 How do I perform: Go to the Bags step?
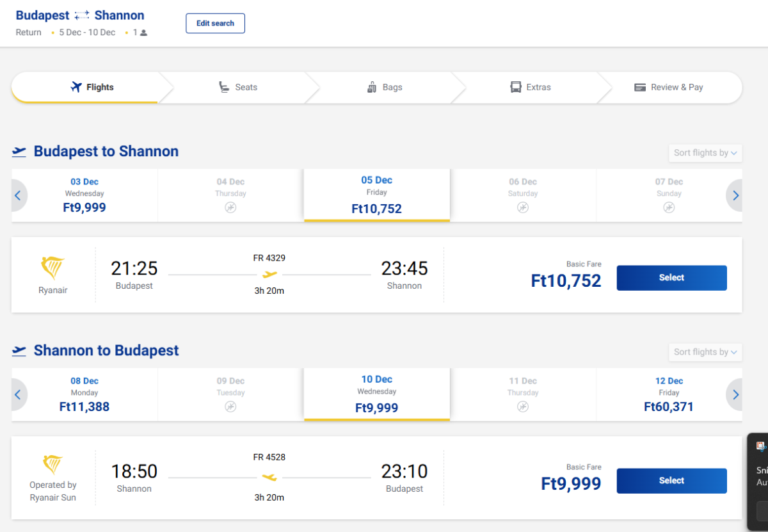click(385, 87)
